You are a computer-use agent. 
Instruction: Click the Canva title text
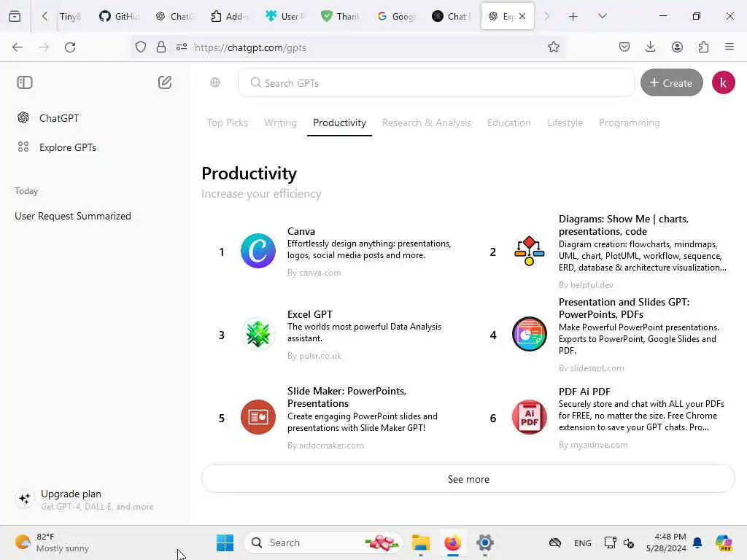pos(301,231)
